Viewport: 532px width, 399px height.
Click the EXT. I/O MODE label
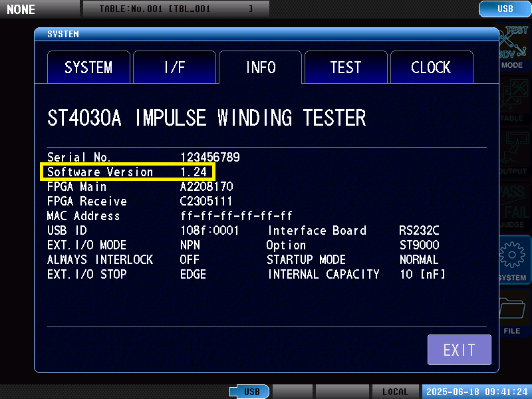pos(87,245)
